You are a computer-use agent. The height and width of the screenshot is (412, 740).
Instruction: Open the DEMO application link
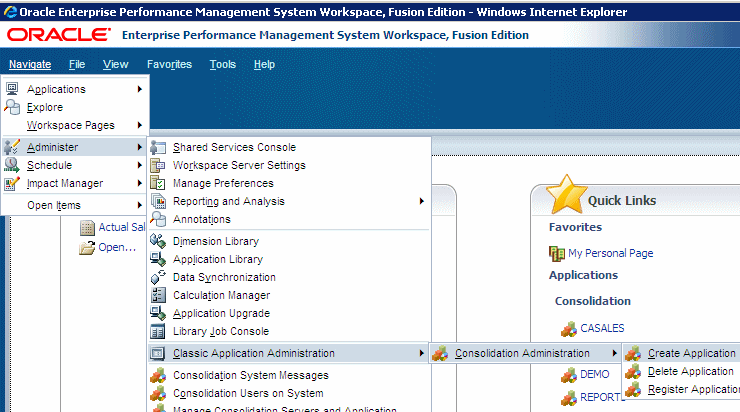[595, 374]
